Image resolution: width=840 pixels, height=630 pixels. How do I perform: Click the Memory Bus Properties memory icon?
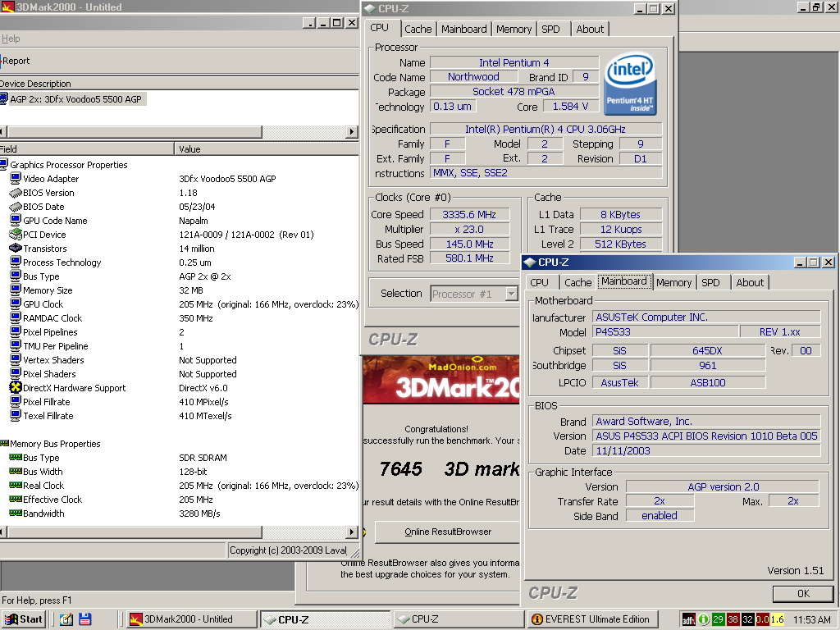[4, 443]
